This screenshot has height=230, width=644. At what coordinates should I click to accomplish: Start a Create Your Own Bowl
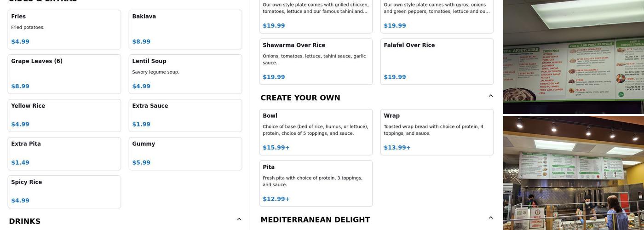pyautogui.click(x=316, y=132)
